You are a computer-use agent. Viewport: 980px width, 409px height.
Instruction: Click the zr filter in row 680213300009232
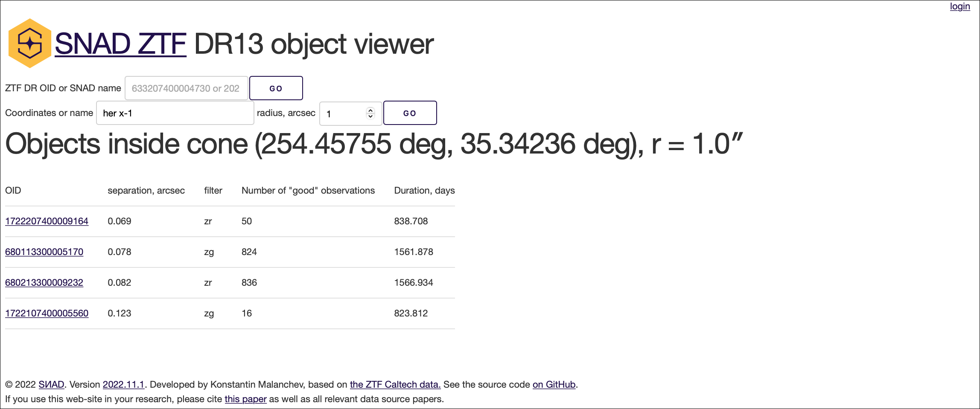[208, 283]
